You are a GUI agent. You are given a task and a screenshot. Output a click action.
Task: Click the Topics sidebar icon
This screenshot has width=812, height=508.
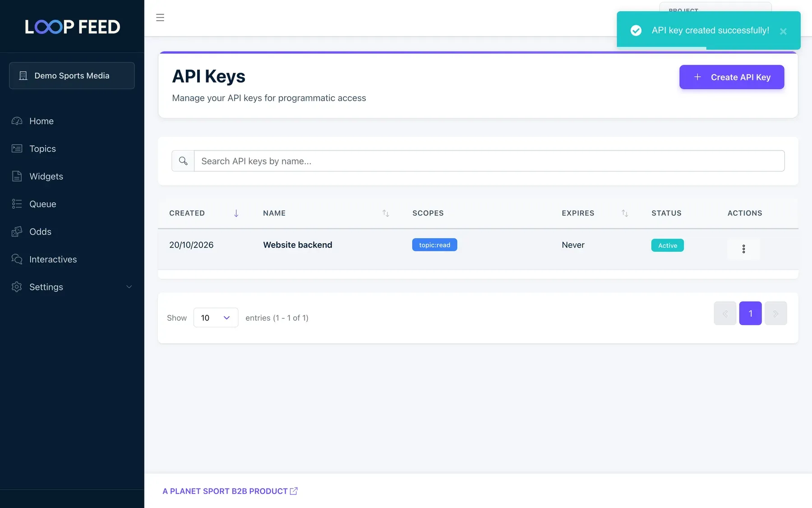point(17,149)
